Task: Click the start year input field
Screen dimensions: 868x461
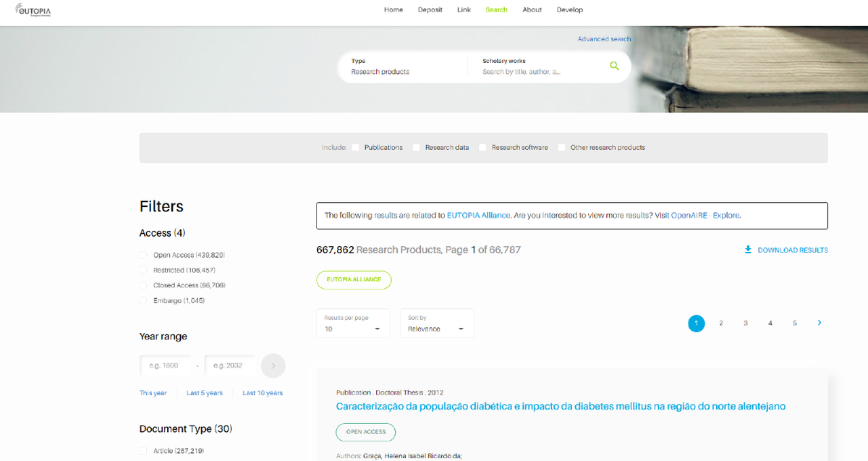Action: [166, 365]
